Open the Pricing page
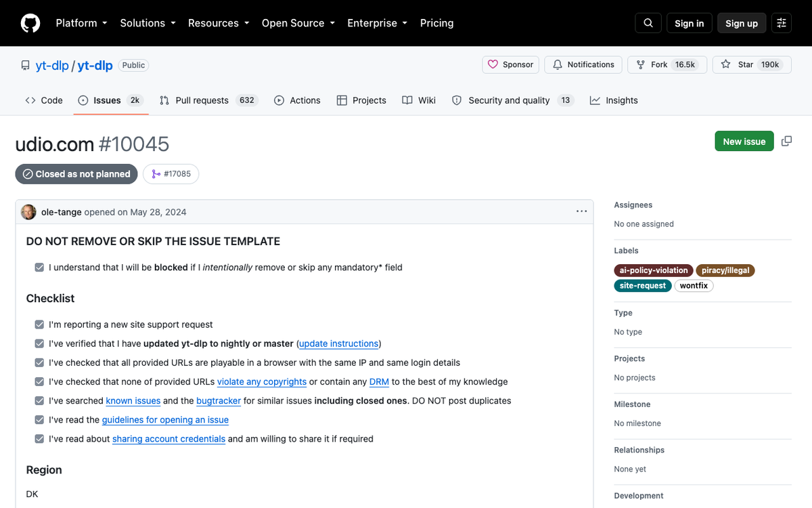Image resolution: width=812 pixels, height=508 pixels. tap(437, 23)
